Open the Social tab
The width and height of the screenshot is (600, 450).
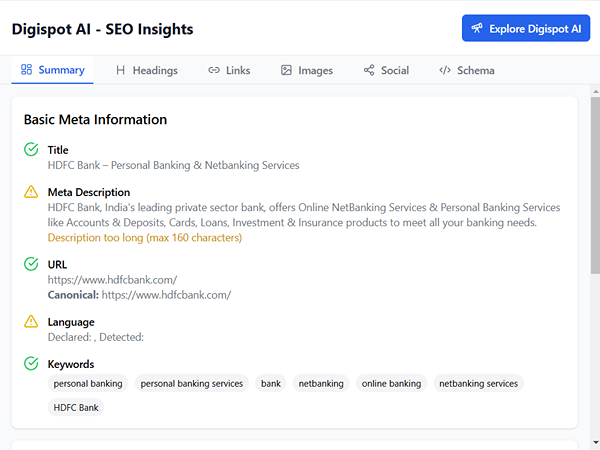coord(386,70)
